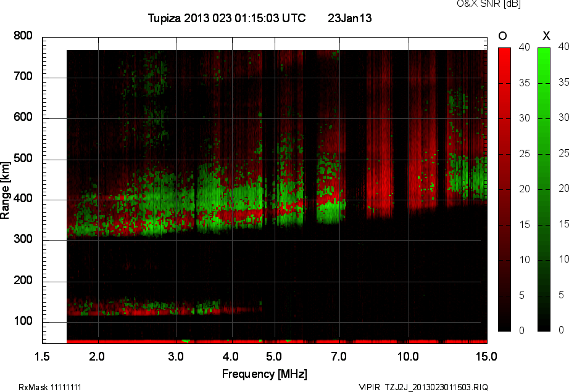
Task: Click the plot title 'Tupiza 2013 023 01:15:03 UTC'
Action: pyautogui.click(x=227, y=18)
